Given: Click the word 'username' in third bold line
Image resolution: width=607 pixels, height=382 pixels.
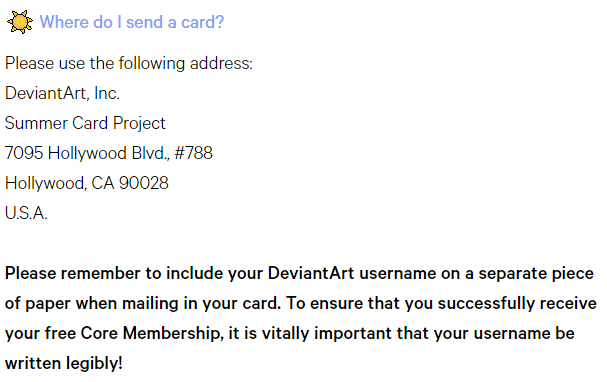Looking at the screenshot, I should (x=511, y=333).
